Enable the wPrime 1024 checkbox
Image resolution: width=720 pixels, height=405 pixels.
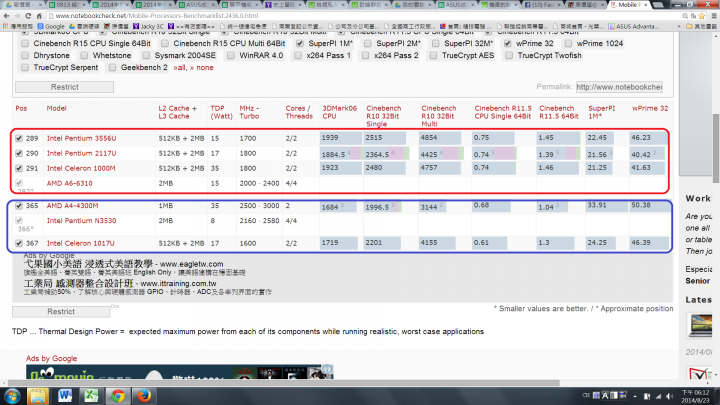[x=568, y=44]
